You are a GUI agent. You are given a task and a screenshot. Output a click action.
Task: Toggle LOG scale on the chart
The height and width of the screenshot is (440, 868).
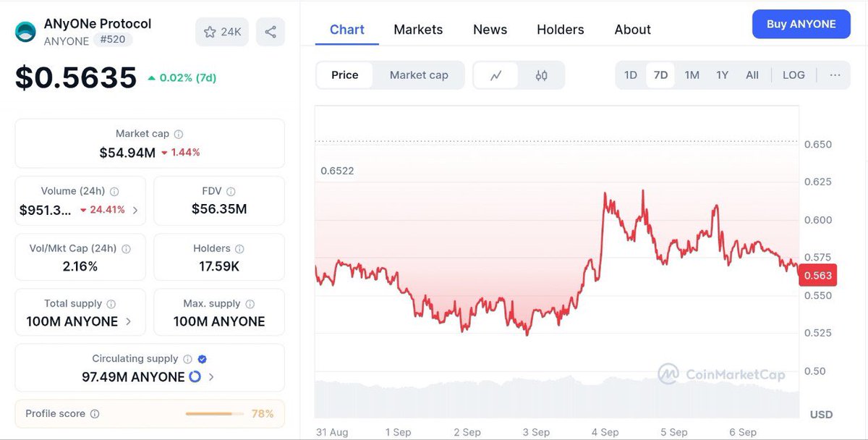[793, 75]
